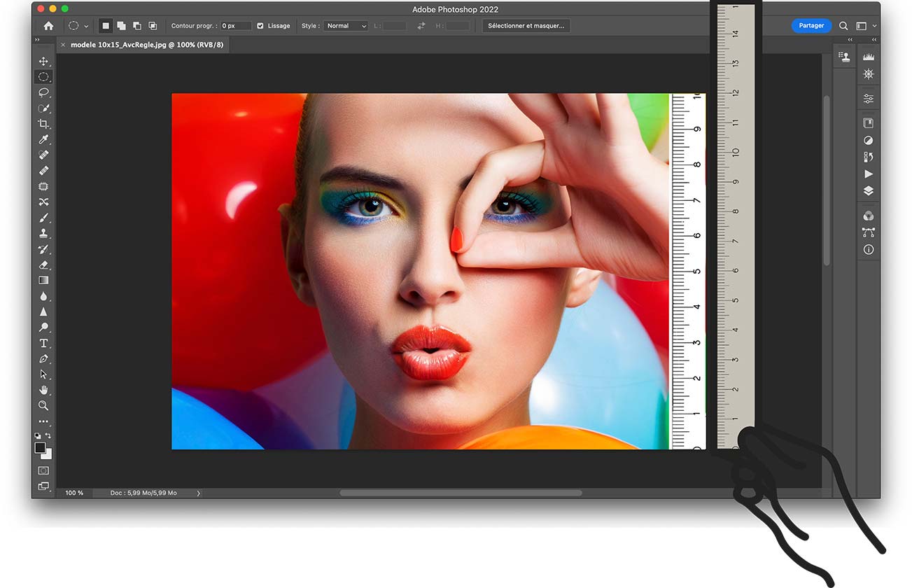Image resolution: width=912 pixels, height=588 pixels.
Task: Uncheck the Lissage checkbox
Action: point(260,26)
